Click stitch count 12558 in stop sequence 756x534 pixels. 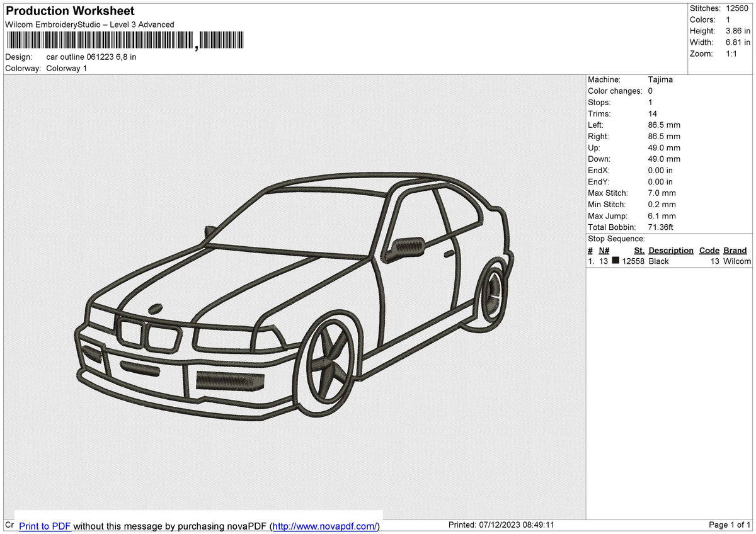click(633, 261)
